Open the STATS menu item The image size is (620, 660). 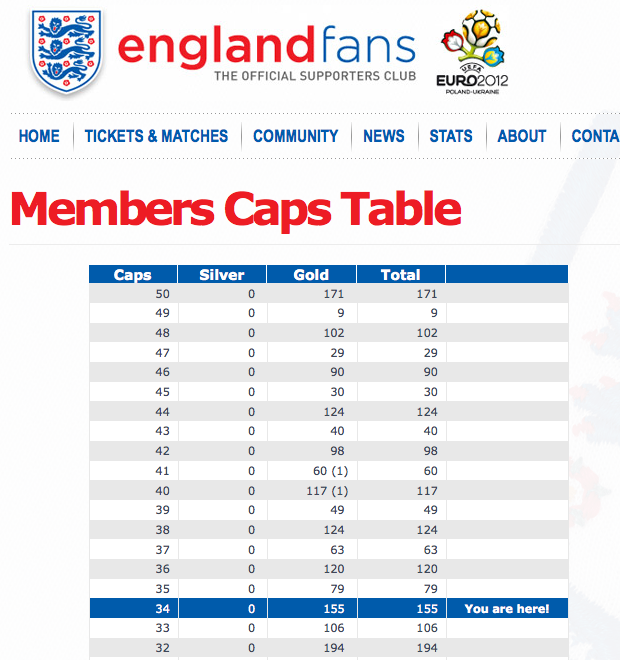pyautogui.click(x=451, y=136)
